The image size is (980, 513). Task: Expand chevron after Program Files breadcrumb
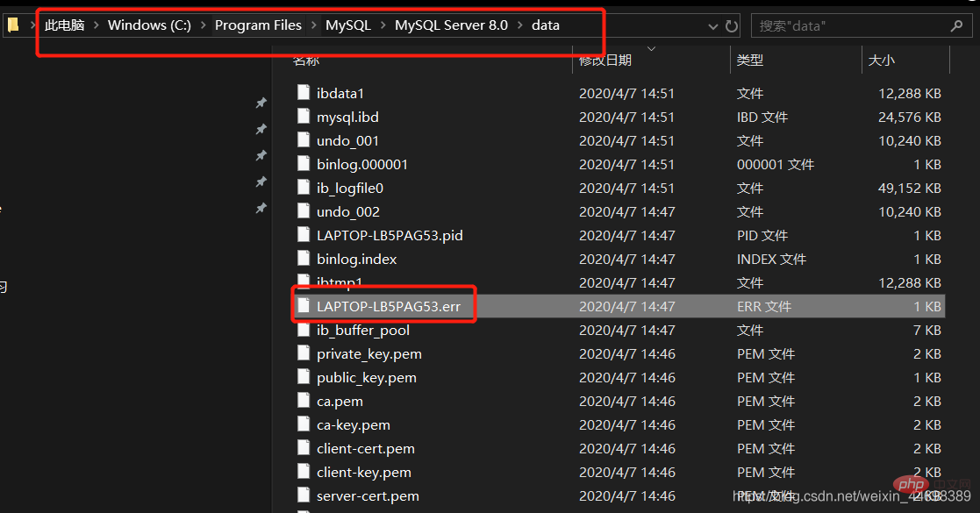point(314,25)
